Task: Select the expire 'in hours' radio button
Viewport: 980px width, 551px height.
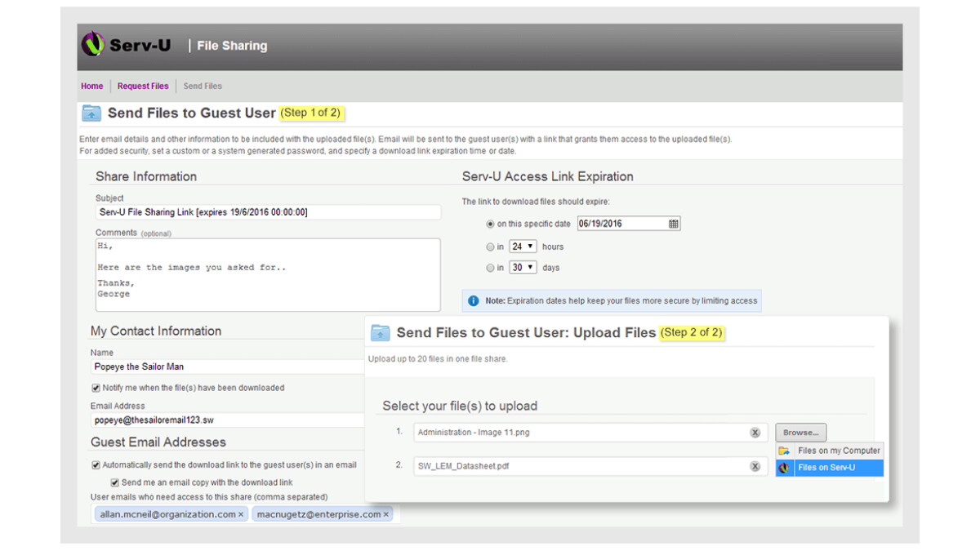Action: (490, 247)
